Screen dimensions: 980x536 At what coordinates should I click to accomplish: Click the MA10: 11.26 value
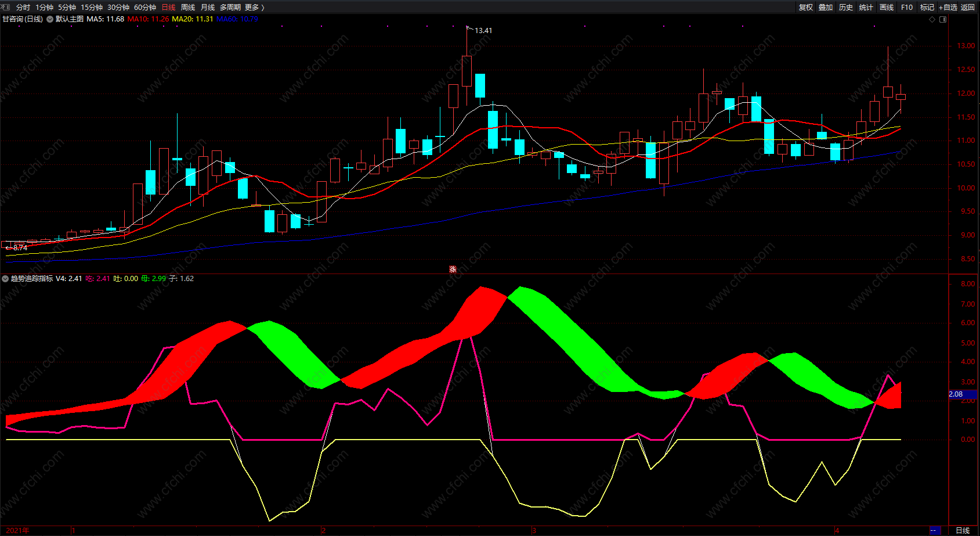148,19
